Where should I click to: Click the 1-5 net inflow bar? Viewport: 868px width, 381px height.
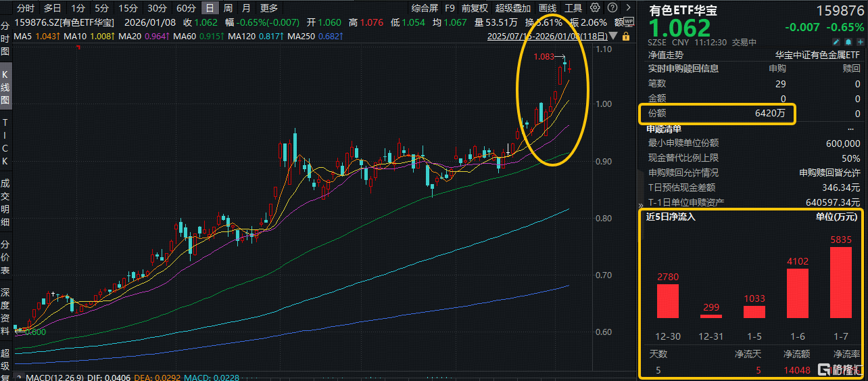click(x=754, y=312)
